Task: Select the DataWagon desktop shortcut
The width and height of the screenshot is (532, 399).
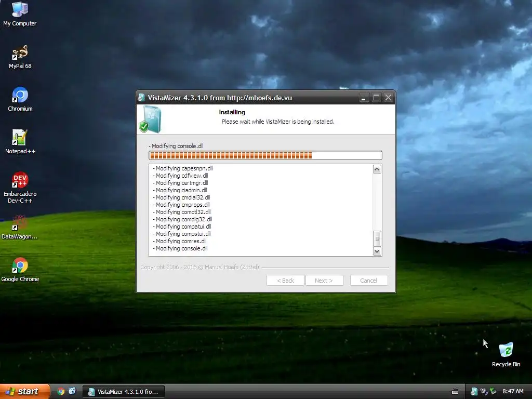Action: pyautogui.click(x=20, y=228)
